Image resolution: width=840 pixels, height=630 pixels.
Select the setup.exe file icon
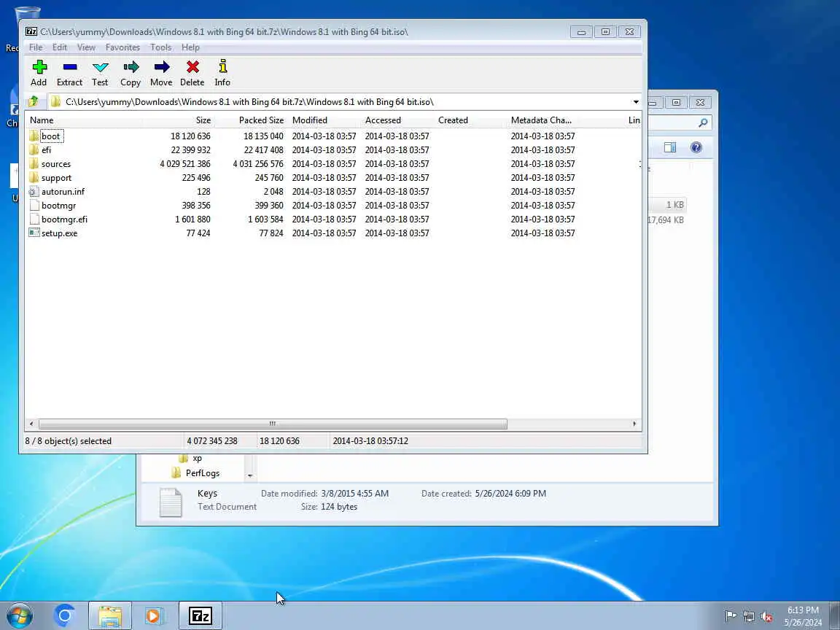click(x=34, y=233)
